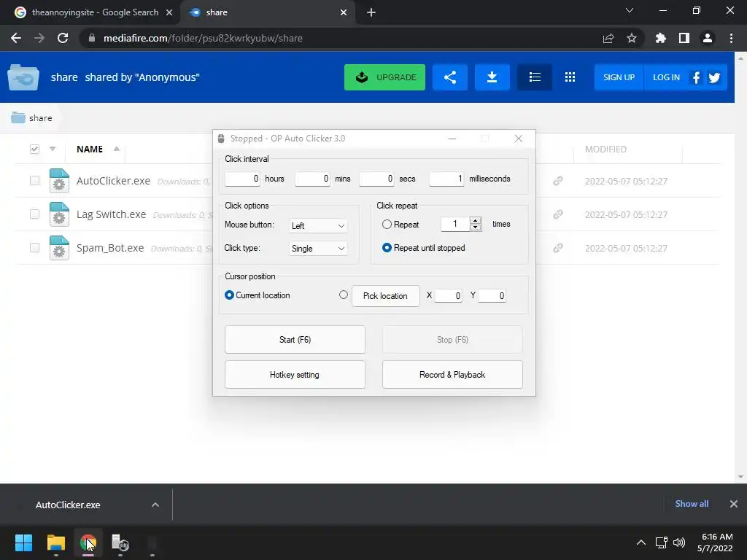The width and height of the screenshot is (747, 560).
Task: Click the Spam_Bot.exe file type icon
Action: tap(59, 248)
